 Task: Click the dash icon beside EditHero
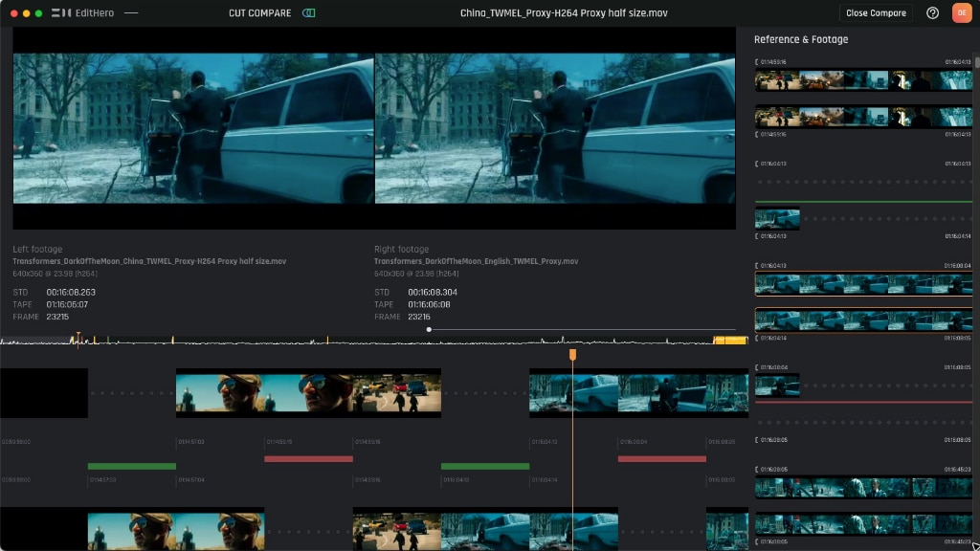tap(130, 13)
